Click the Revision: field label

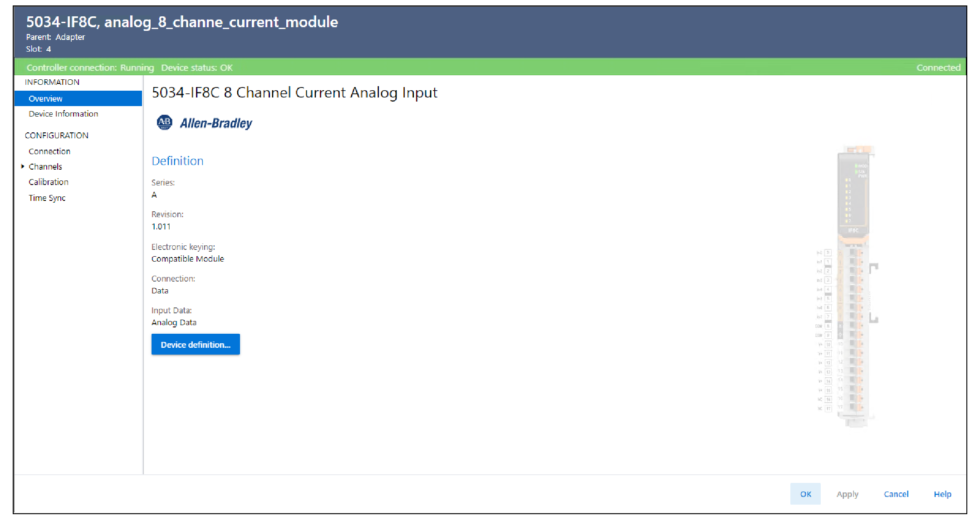pyautogui.click(x=167, y=214)
